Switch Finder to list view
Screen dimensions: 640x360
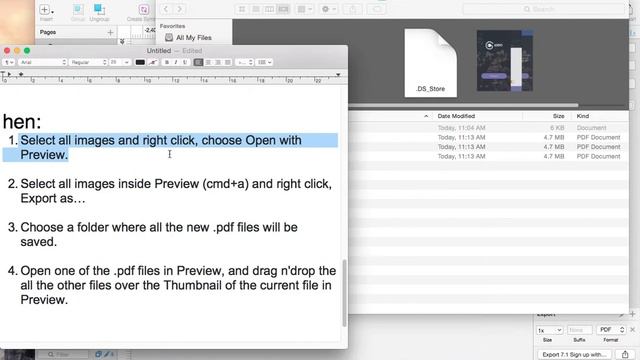(x=256, y=9)
